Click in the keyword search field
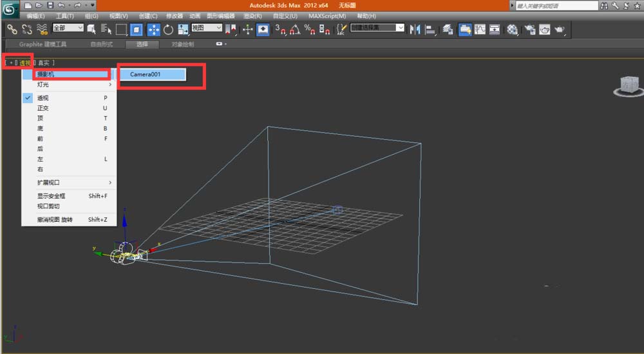 pyautogui.click(x=556, y=5)
